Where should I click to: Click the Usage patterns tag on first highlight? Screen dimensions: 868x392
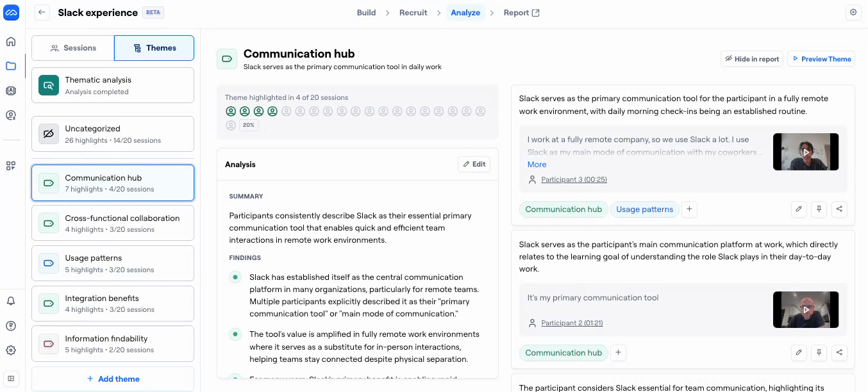pyautogui.click(x=644, y=209)
